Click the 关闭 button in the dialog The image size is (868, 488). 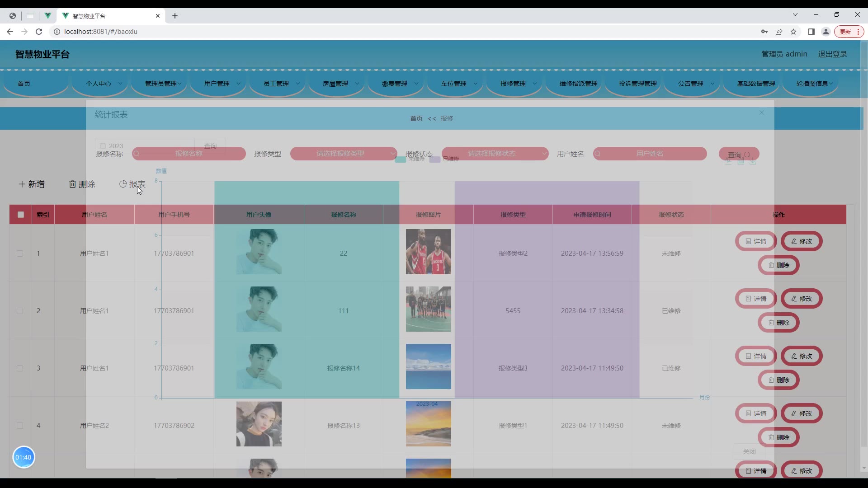click(x=749, y=451)
